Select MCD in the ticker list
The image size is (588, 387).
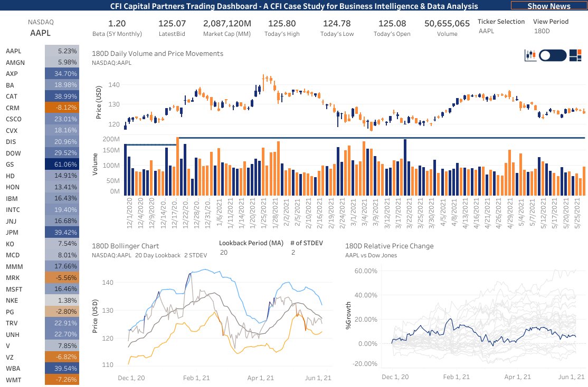pyautogui.click(x=12, y=255)
